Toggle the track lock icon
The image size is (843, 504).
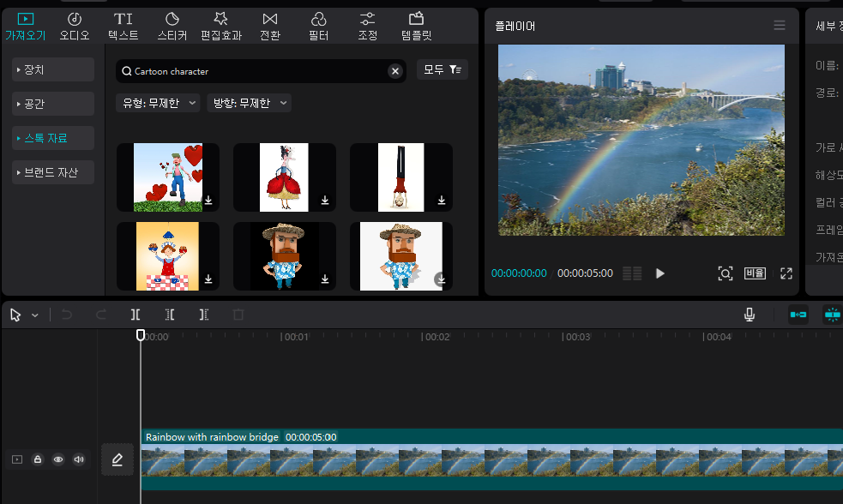pyautogui.click(x=38, y=459)
